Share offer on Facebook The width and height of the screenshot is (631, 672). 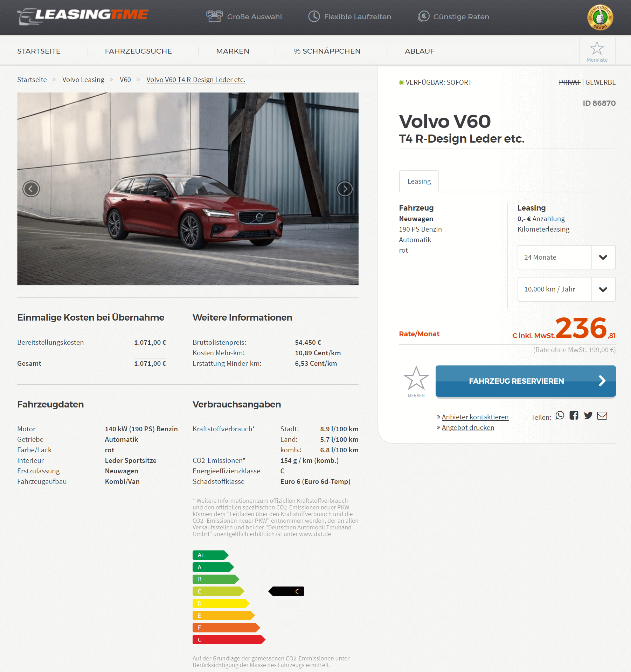[574, 416]
